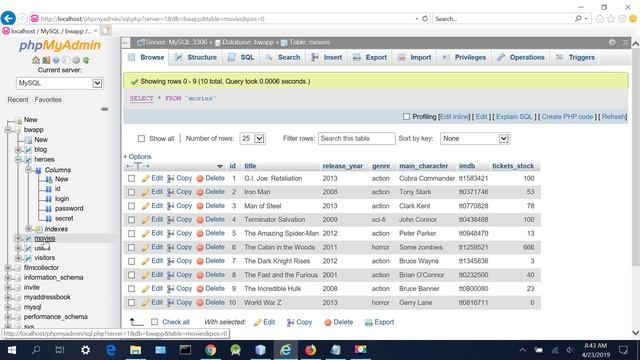Select the information_schema database
640x360 pixels.
pyautogui.click(x=53, y=278)
